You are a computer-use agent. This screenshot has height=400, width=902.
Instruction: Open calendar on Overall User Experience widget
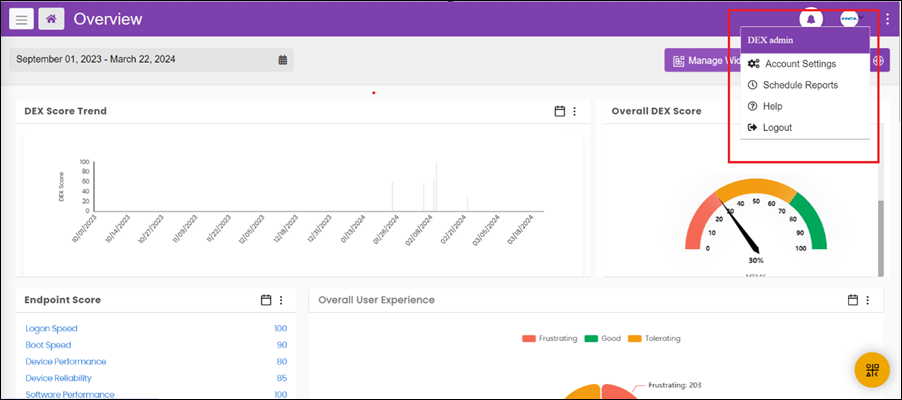click(853, 300)
